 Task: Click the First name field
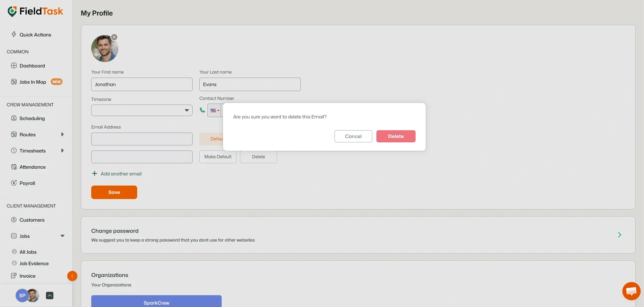[x=142, y=84]
